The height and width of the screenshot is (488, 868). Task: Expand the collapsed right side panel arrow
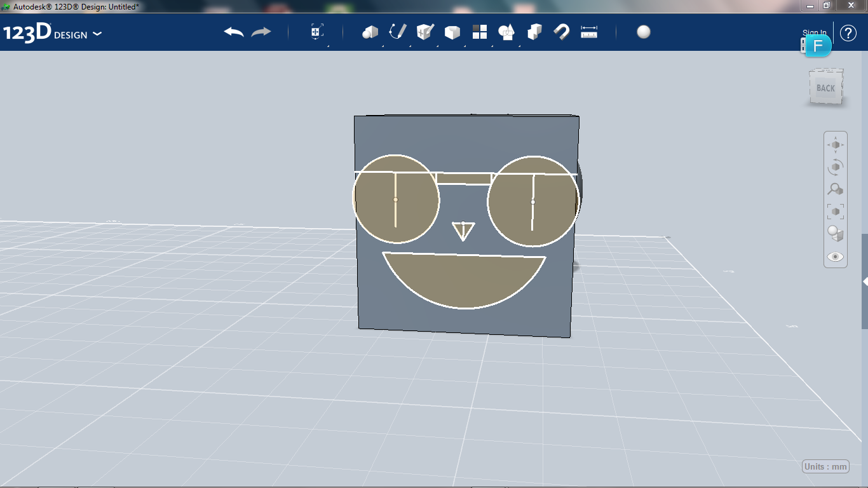point(865,281)
